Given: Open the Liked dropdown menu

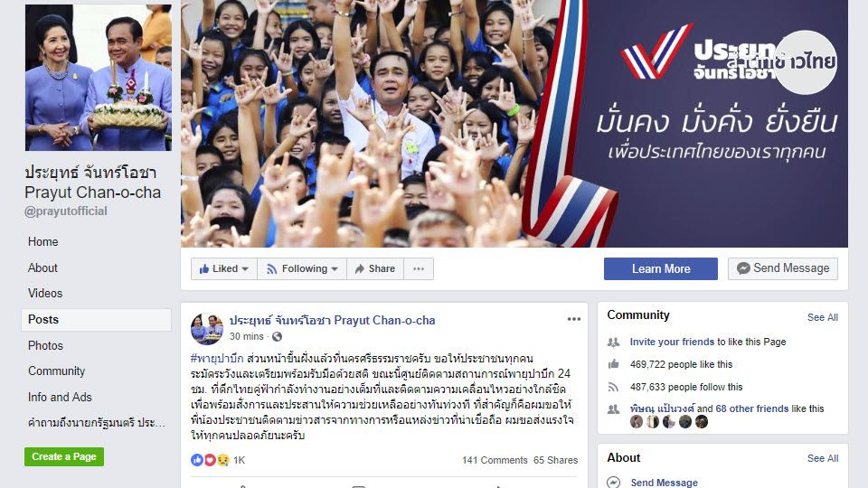Looking at the screenshot, I should tap(223, 269).
